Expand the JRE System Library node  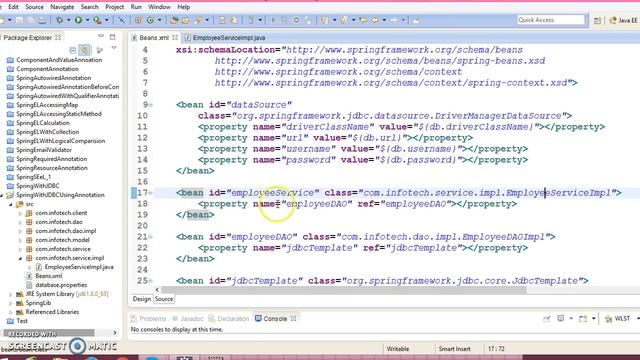coord(11,294)
